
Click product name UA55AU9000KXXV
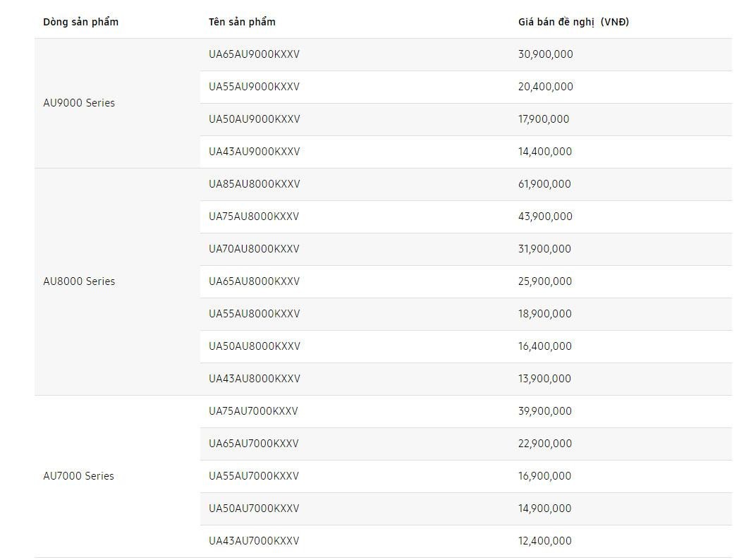[254, 87]
